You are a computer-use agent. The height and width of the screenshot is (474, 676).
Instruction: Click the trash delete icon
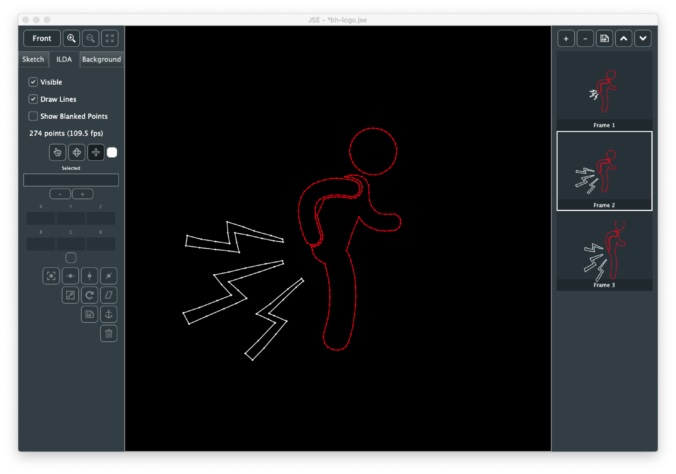tap(108, 333)
